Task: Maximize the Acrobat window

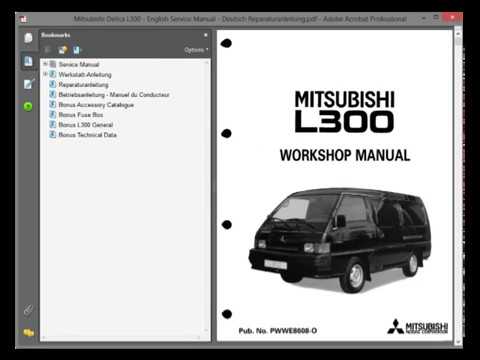Action: [x=436, y=18]
